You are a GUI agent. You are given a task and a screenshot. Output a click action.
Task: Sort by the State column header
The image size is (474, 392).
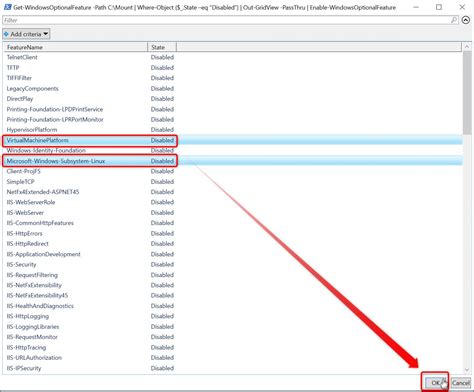point(162,47)
